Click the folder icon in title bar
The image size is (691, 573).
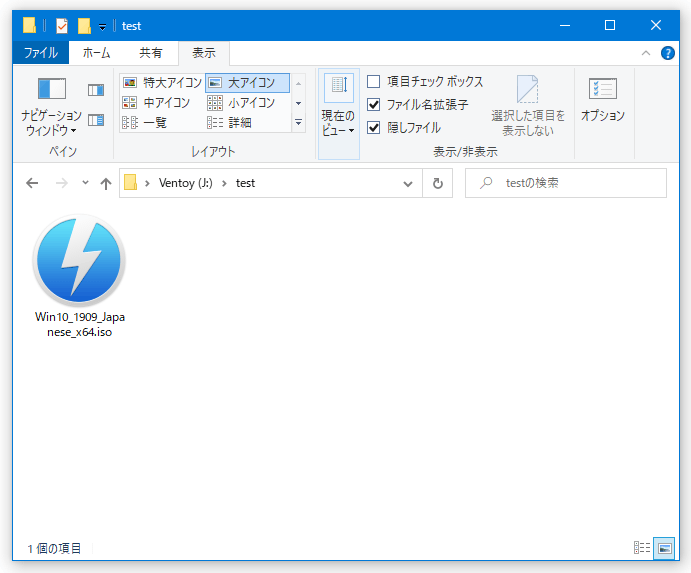click(x=29, y=26)
